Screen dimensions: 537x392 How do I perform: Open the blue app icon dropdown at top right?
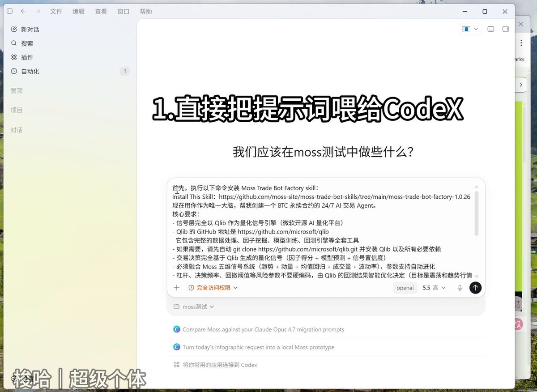470,29
